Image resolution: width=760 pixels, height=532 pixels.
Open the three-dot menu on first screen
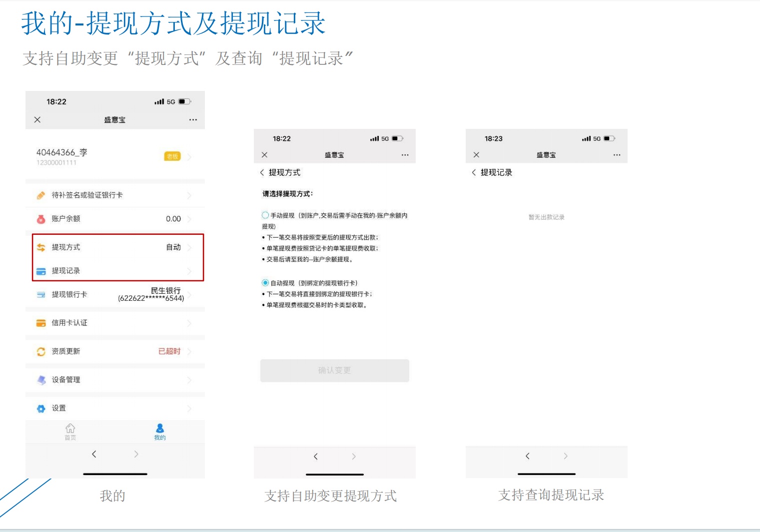coord(193,120)
